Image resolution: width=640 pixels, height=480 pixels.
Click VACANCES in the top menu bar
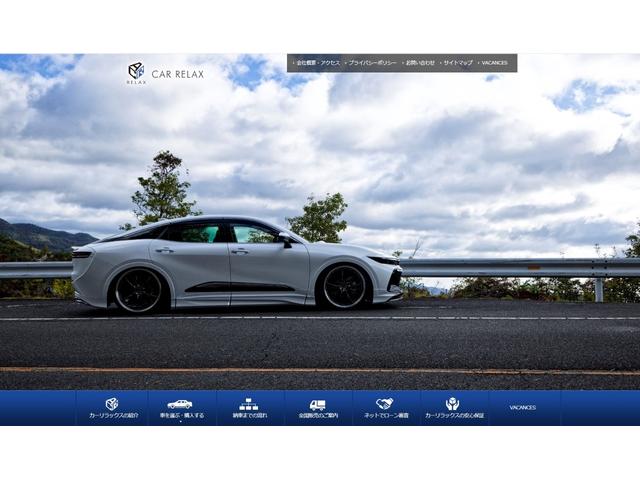[x=493, y=63]
